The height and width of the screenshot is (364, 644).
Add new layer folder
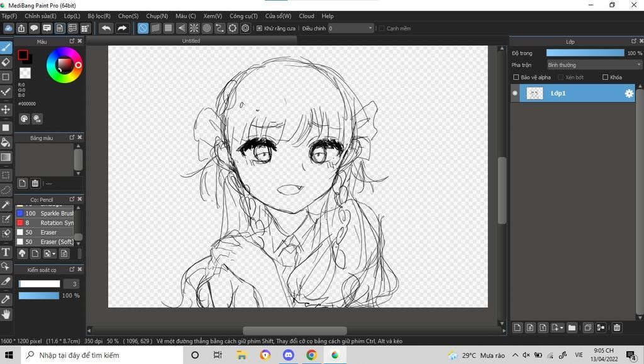[572, 328]
